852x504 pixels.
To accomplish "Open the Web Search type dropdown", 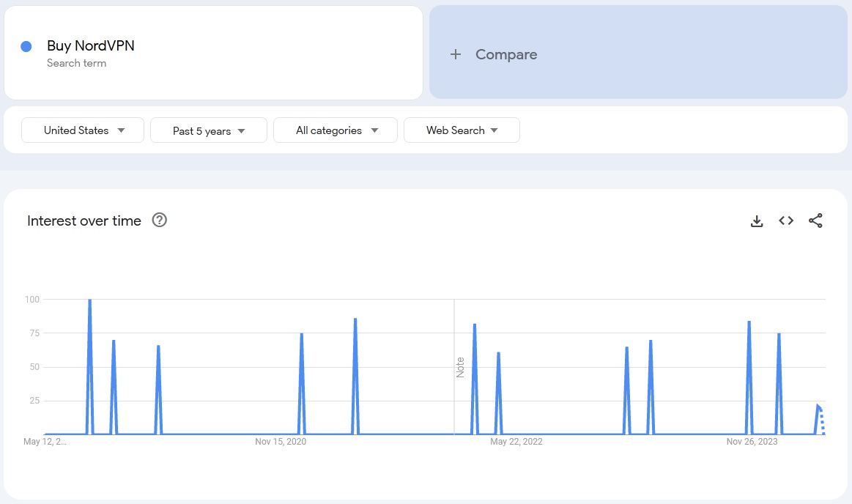I will pos(462,130).
